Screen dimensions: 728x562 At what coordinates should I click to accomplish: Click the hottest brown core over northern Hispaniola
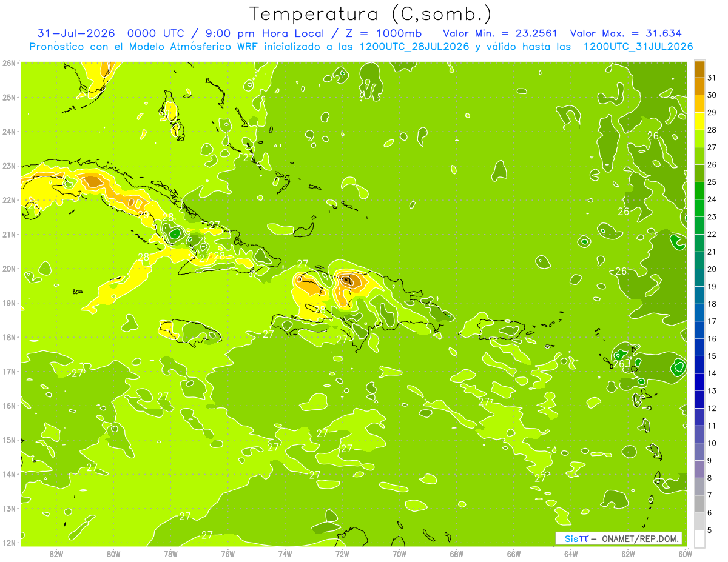(347, 280)
